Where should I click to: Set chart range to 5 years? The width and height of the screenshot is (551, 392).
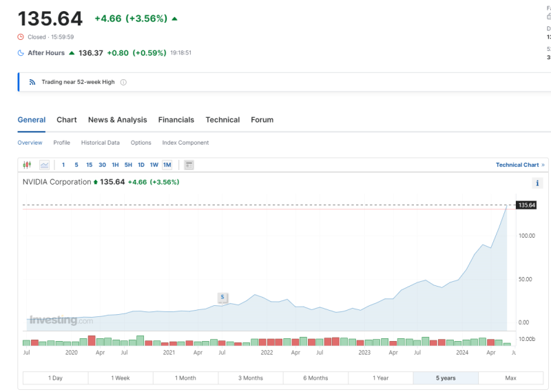coord(446,378)
